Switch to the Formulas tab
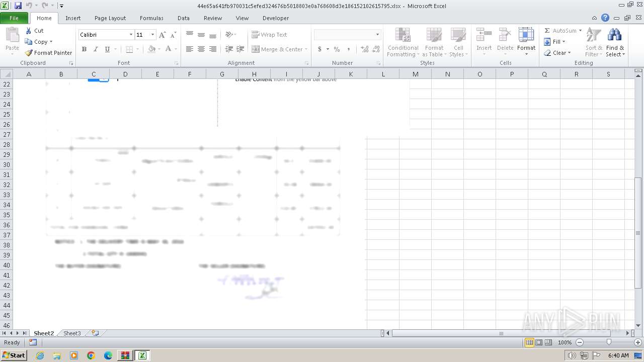Image resolution: width=644 pixels, height=362 pixels. (x=151, y=18)
